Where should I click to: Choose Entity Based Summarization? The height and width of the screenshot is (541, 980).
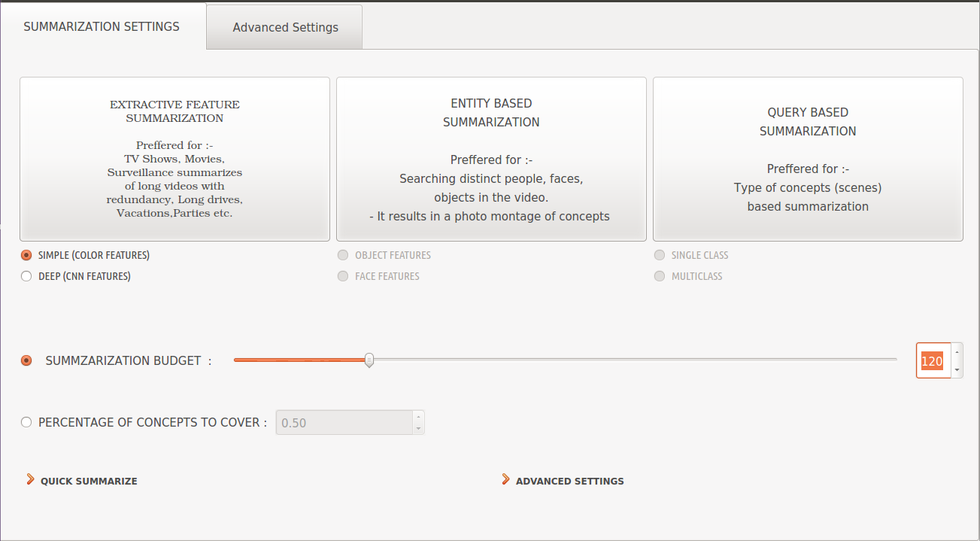491,159
